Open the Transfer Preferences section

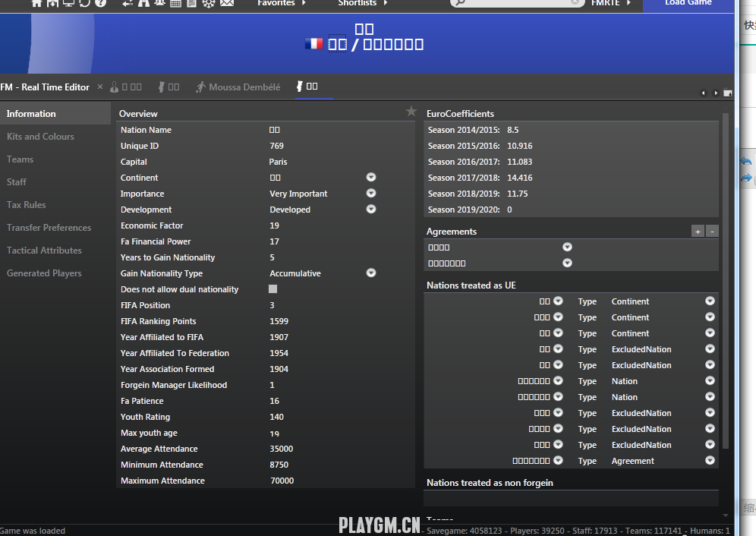pos(55,228)
